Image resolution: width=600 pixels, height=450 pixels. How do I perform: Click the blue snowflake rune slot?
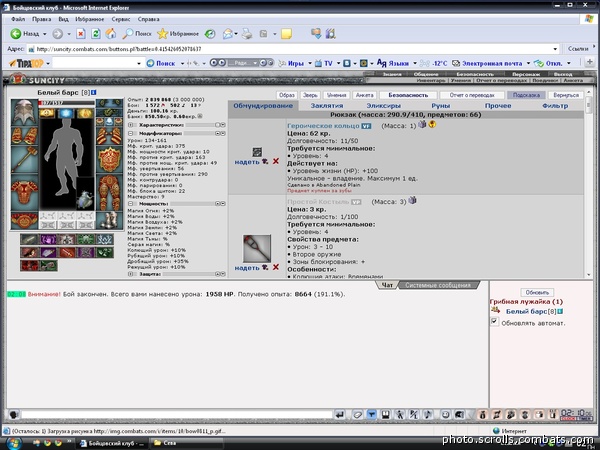(x=66, y=113)
